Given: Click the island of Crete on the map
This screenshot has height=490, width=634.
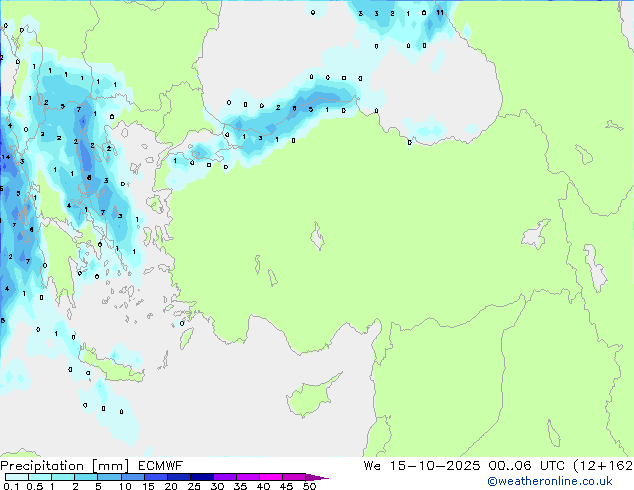Looking at the screenshot, I should click(x=111, y=367).
